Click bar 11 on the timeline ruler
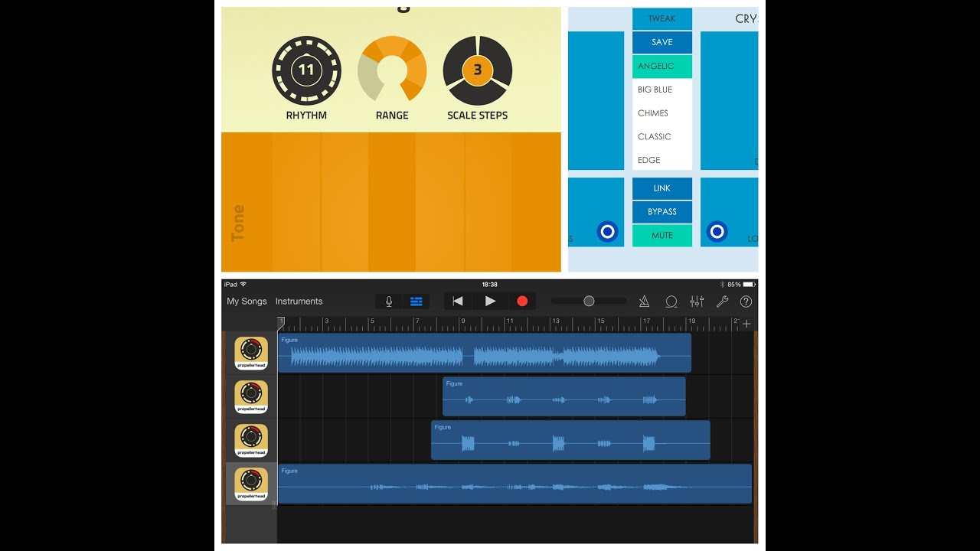Viewport: 980px width, 551px height. tap(510, 321)
